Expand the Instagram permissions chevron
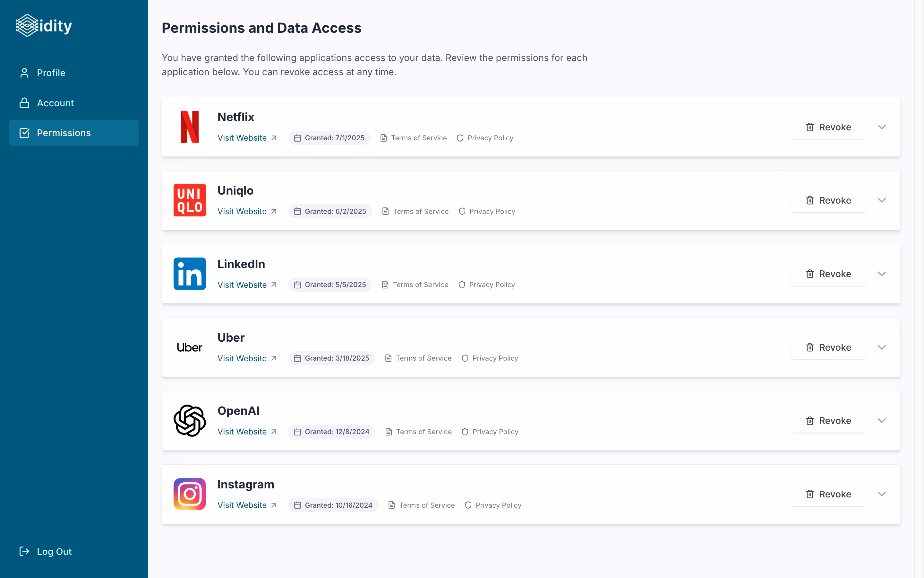Image resolution: width=924 pixels, height=578 pixels. click(882, 494)
